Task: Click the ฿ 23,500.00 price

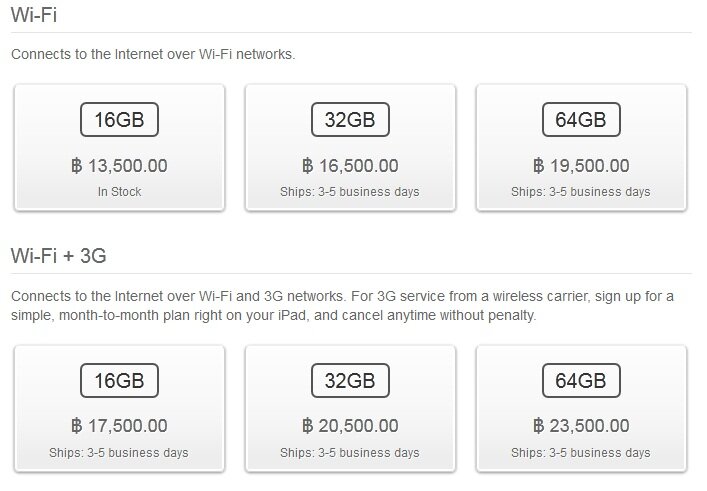Action: point(581,426)
